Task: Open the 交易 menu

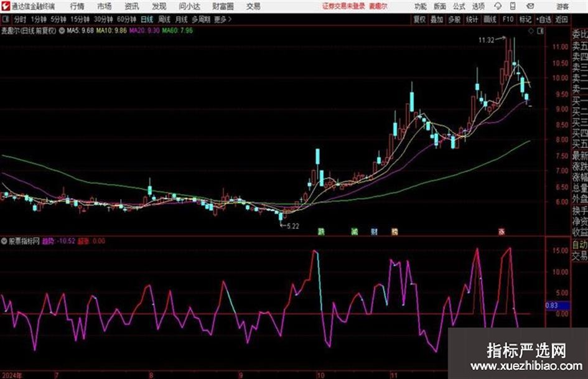Action: point(253,6)
